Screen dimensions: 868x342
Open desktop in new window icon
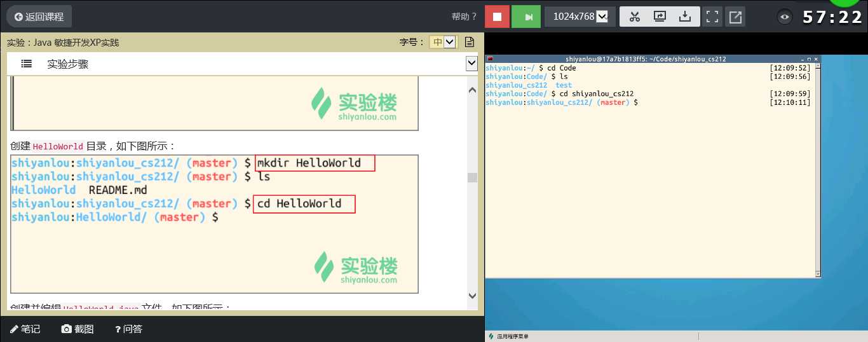[x=735, y=17]
